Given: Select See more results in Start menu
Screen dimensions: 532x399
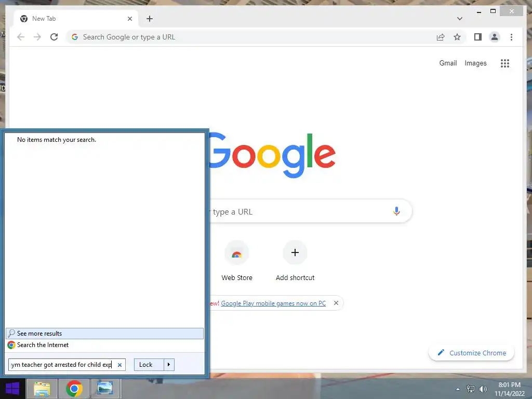Looking at the screenshot, I should pos(105,333).
